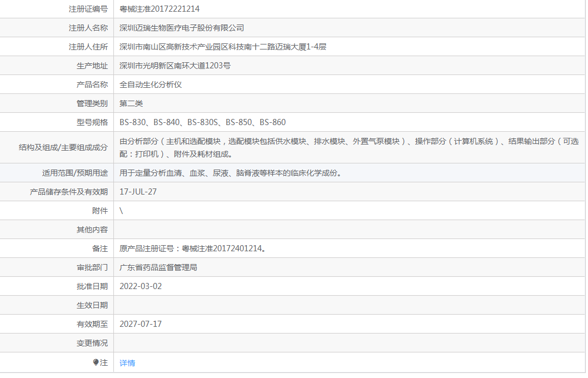Image resolution: width=588 pixels, height=378 pixels.
Task: Click the 批准日期 label
Action: tap(92, 286)
